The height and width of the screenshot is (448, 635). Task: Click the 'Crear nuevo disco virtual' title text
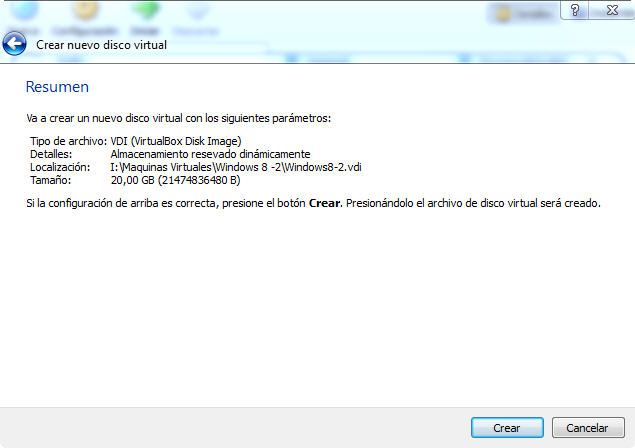click(101, 45)
